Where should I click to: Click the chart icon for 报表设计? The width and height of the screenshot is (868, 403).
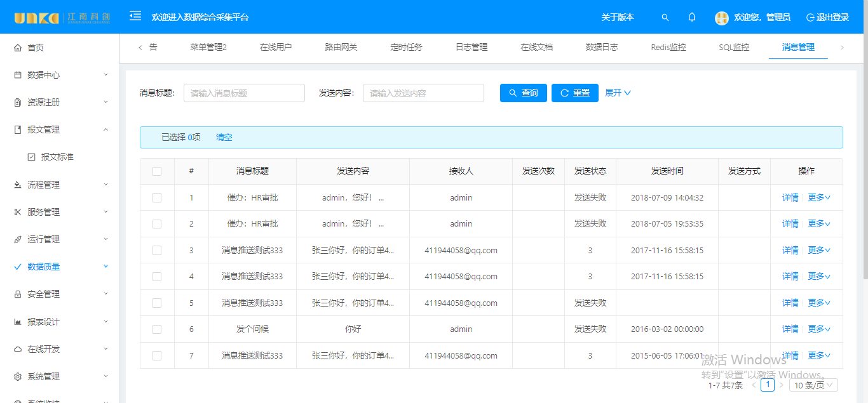[18, 322]
